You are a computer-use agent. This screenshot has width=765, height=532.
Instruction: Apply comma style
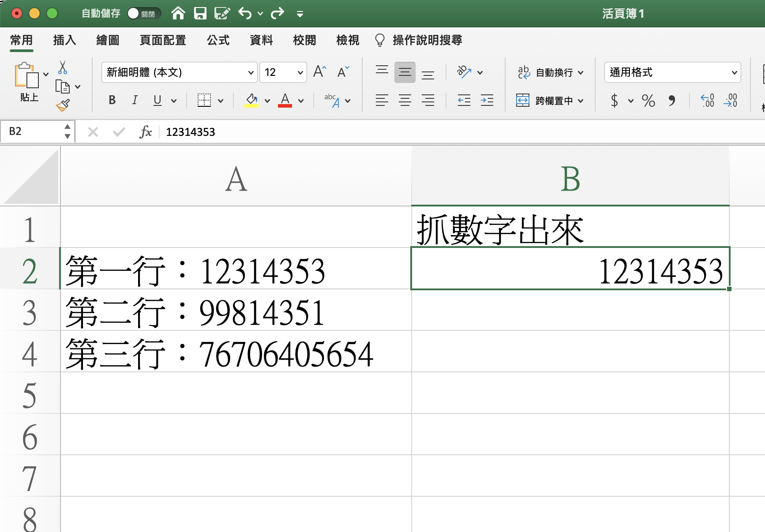(671, 101)
